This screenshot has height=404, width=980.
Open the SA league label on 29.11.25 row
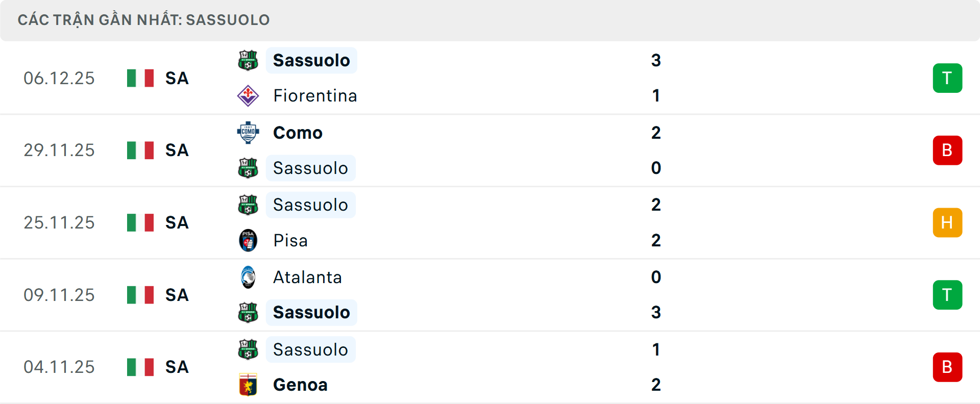point(177,150)
